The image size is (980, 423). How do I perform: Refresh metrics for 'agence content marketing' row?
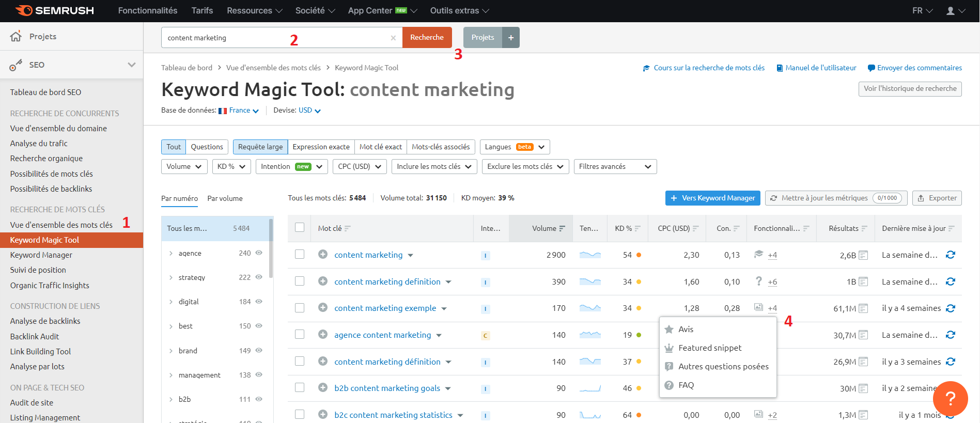click(x=951, y=335)
